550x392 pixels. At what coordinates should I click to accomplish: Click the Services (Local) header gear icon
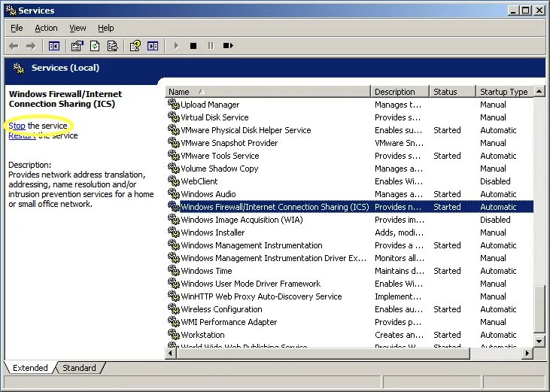coord(19,68)
